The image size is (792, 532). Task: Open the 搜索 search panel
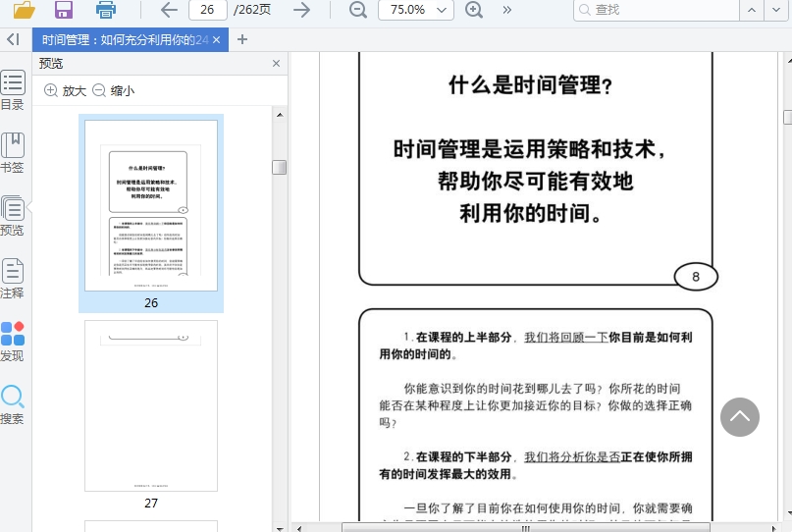(13, 404)
